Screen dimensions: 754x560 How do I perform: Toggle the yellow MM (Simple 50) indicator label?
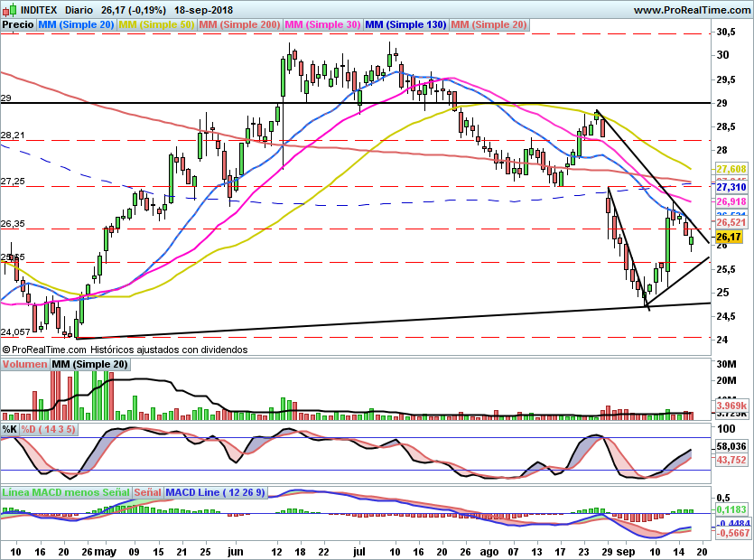[156, 25]
